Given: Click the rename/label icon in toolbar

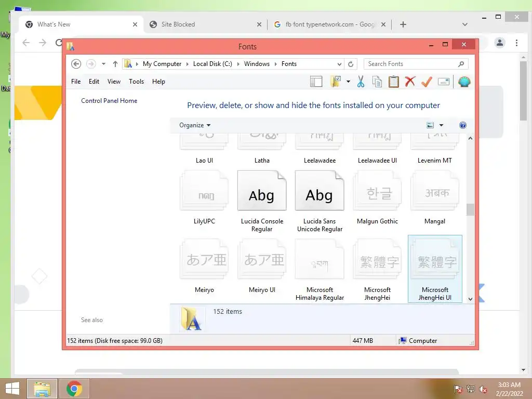Looking at the screenshot, I should (444, 82).
